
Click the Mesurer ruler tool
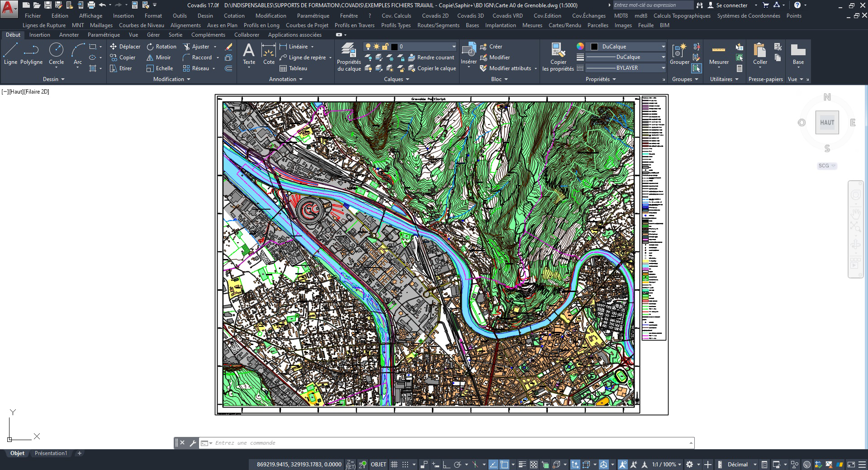pyautogui.click(x=719, y=54)
